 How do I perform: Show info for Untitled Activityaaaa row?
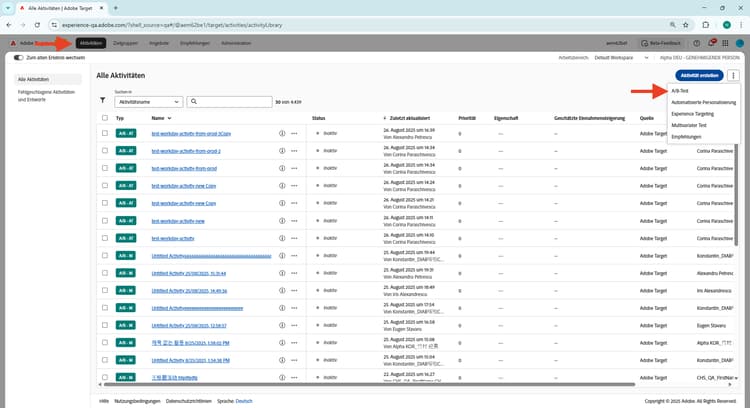(x=282, y=255)
